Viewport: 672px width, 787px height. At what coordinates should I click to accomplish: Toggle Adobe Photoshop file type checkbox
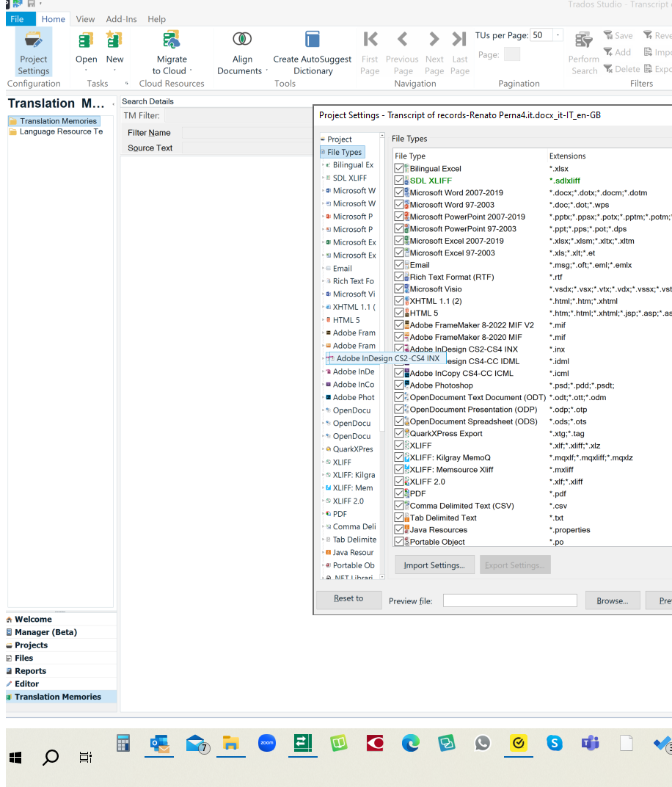point(398,385)
